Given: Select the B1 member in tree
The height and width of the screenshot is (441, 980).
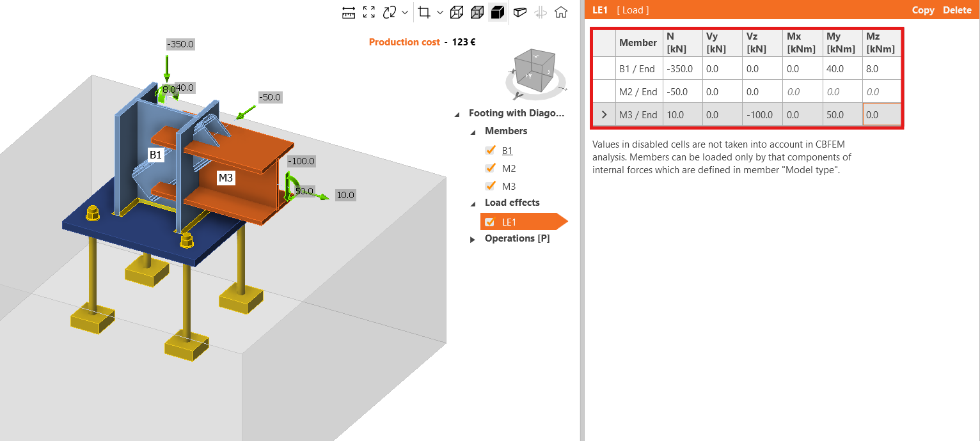Looking at the screenshot, I should (x=507, y=151).
